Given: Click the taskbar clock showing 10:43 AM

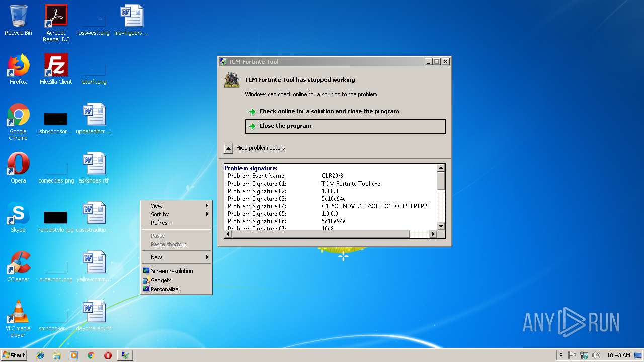Looking at the screenshot, I should pyautogui.click(x=618, y=355).
